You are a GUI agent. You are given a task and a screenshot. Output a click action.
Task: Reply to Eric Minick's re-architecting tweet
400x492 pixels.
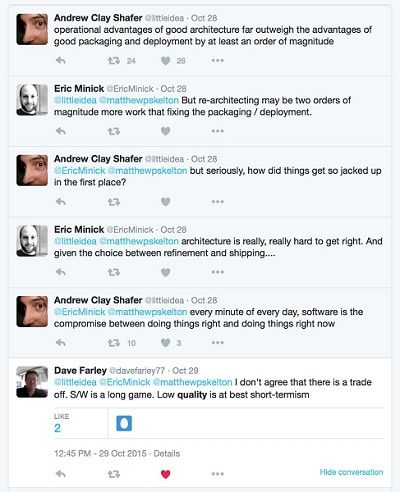[60, 131]
